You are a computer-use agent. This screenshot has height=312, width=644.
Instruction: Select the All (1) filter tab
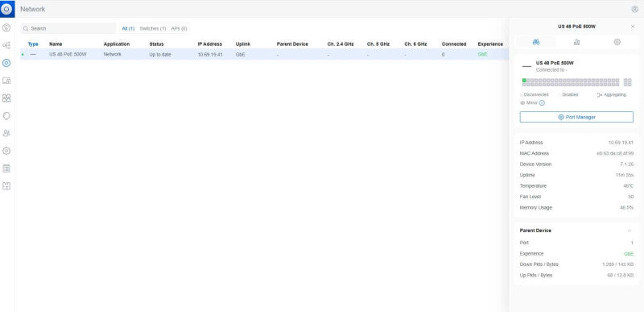[128, 29]
